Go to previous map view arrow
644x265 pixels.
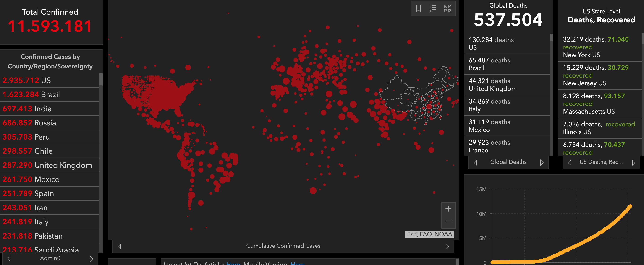tap(120, 247)
